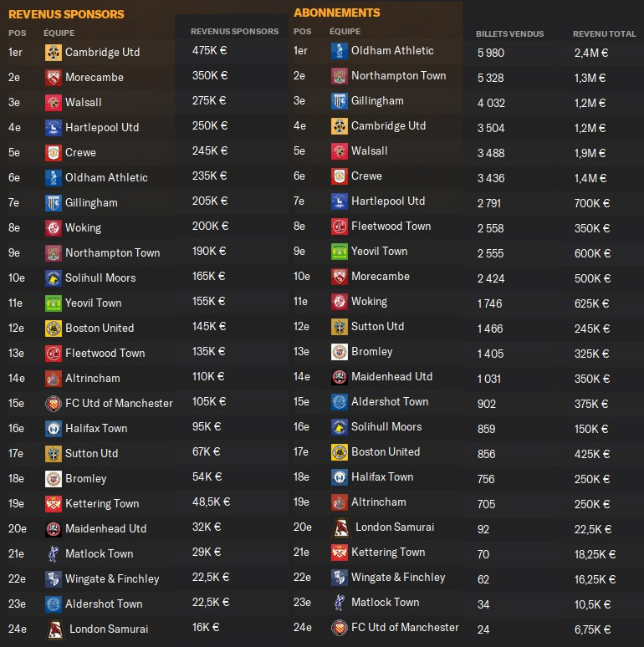
Task: Open Northampton Town in Abonnements table
Action: [399, 76]
